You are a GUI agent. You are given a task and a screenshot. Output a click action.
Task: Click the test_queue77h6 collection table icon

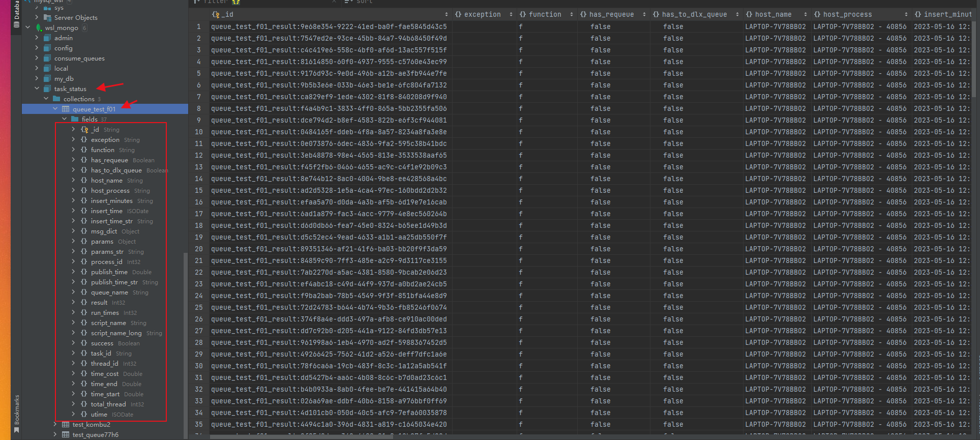tap(66, 434)
